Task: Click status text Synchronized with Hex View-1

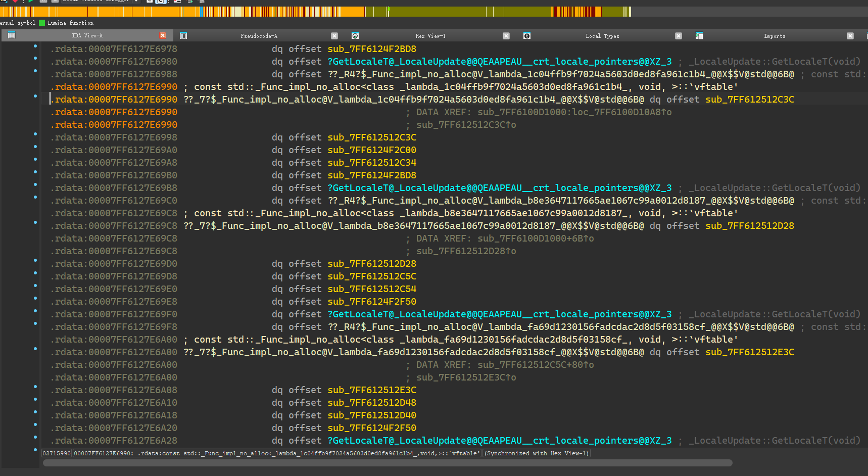Action: point(537,453)
